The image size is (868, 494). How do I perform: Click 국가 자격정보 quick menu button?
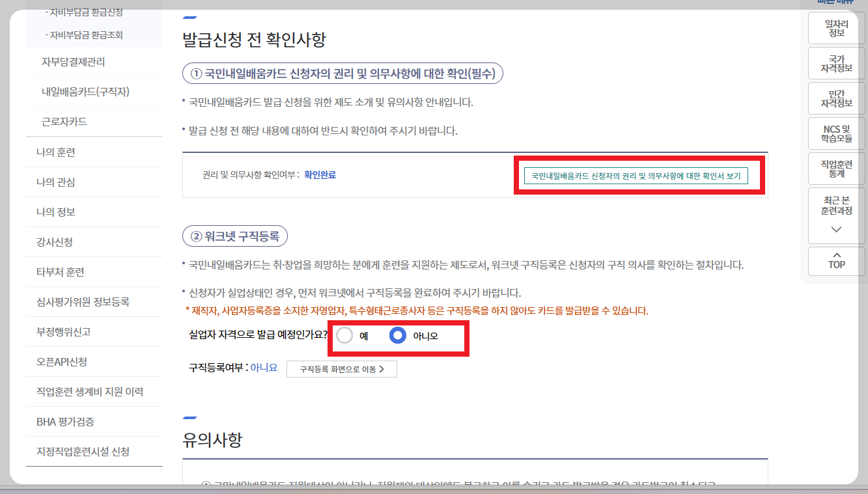tap(837, 63)
